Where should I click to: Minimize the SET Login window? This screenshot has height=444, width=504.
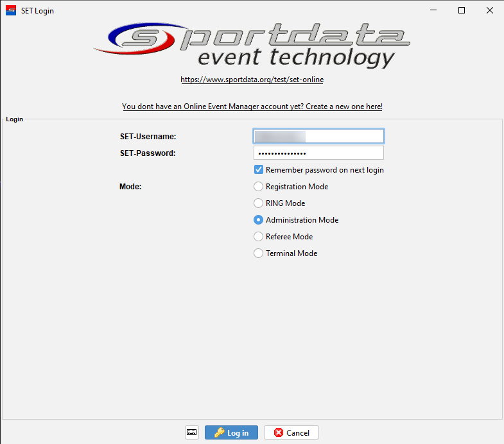click(431, 10)
